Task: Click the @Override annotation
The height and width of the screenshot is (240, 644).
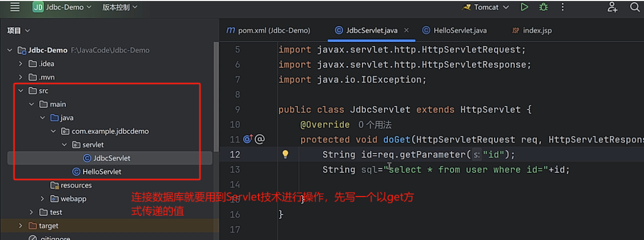Action: click(x=325, y=125)
